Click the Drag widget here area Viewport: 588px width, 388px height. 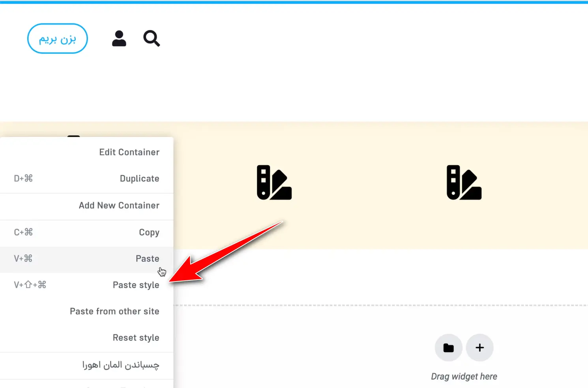[x=464, y=376]
